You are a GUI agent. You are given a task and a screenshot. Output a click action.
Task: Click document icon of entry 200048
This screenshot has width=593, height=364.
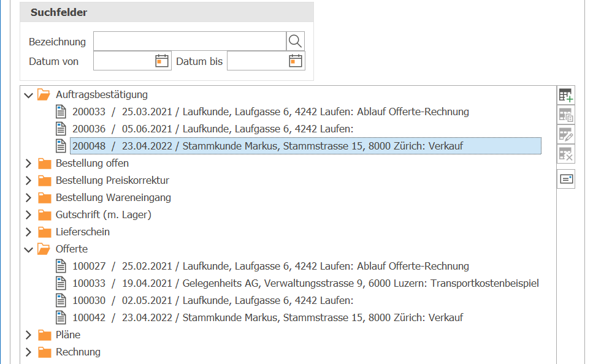[x=61, y=146]
